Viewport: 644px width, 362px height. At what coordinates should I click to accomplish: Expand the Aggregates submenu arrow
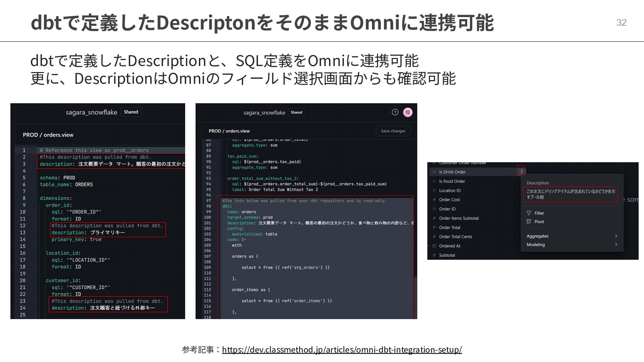(616, 236)
